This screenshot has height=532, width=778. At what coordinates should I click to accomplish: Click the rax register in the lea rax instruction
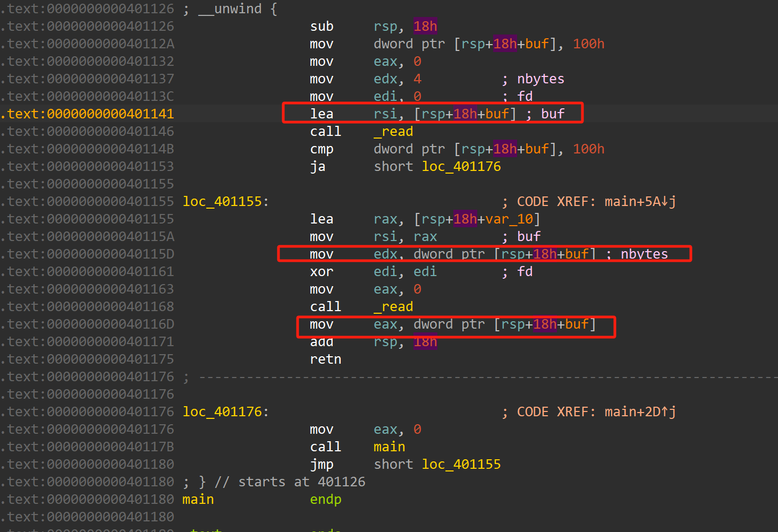click(385, 219)
